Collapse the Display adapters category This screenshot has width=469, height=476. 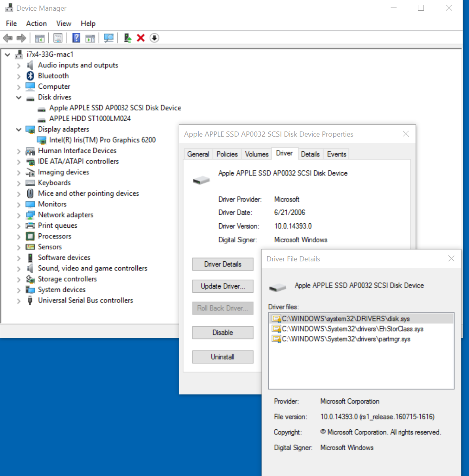(x=19, y=129)
